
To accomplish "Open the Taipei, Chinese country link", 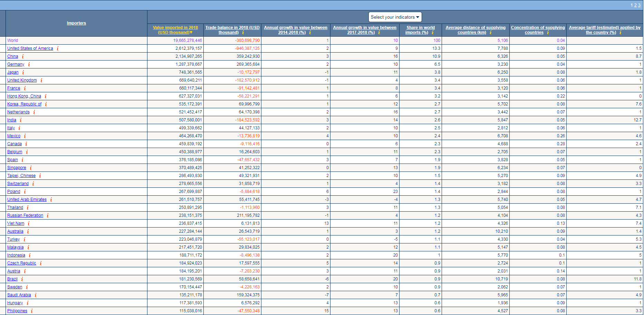I will pos(21,176).
